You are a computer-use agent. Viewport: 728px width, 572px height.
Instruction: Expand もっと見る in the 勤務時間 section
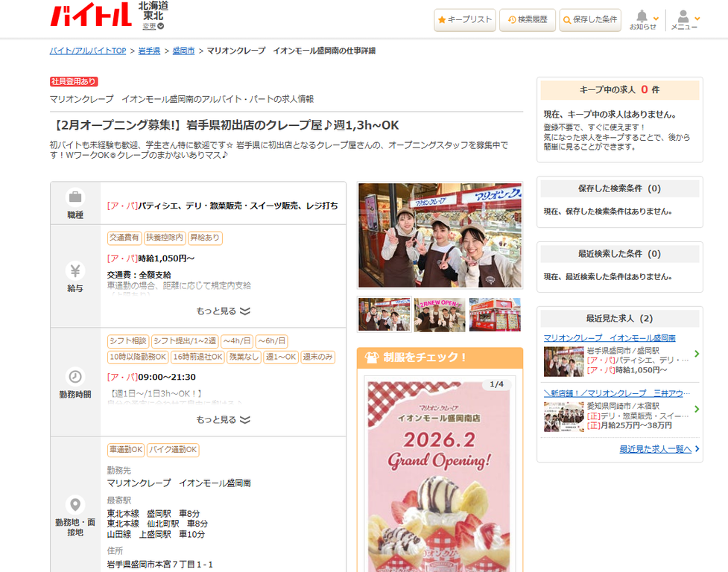coord(224,419)
